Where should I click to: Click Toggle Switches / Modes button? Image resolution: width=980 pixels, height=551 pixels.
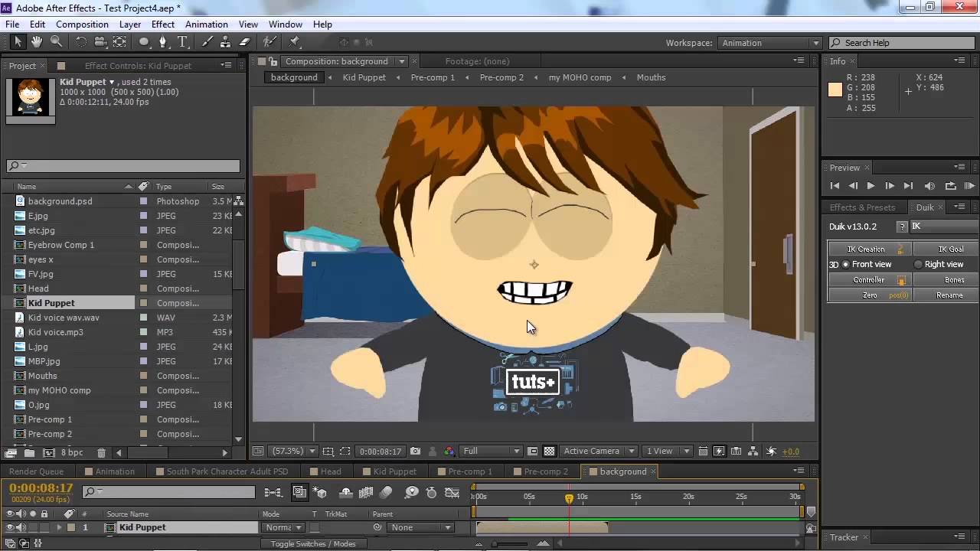tap(312, 543)
